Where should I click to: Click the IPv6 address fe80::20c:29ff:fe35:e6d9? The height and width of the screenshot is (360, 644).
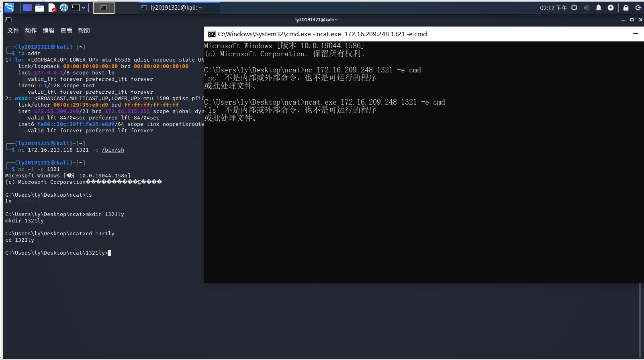(x=76, y=124)
